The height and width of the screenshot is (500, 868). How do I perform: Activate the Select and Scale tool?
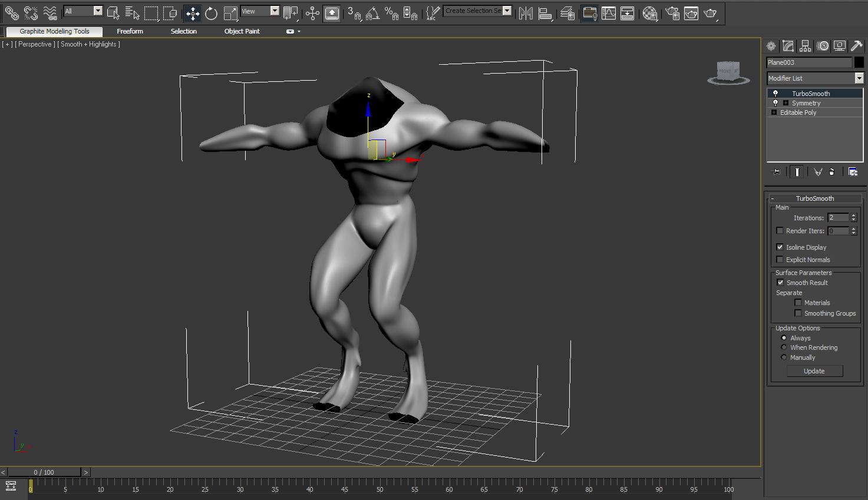(x=230, y=12)
